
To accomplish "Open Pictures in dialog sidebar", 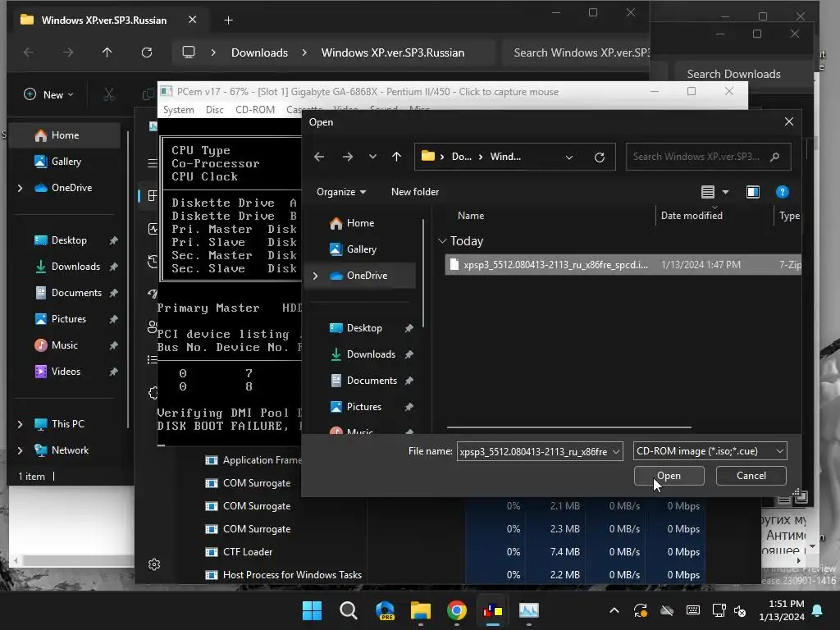I will [x=364, y=407].
